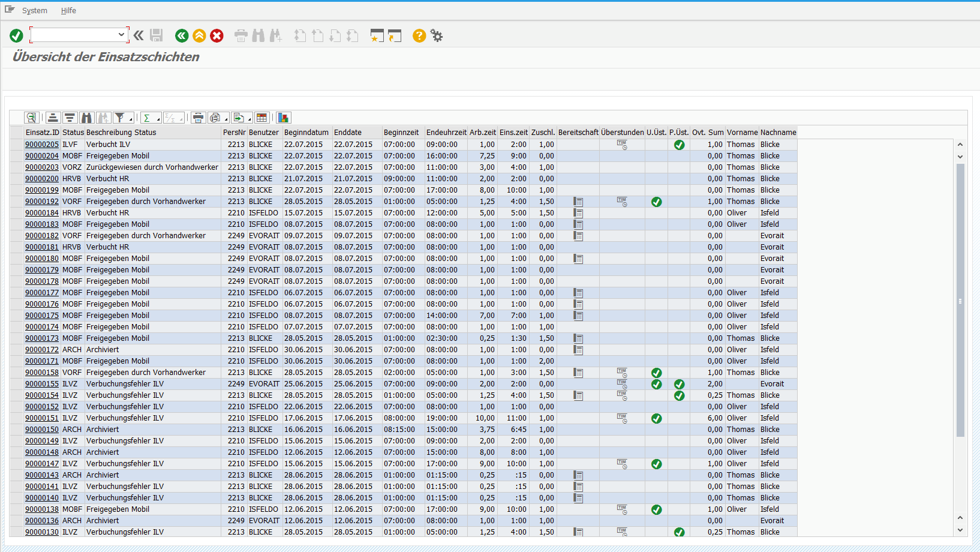Click the P.Üst. green check in row 90000205

[x=679, y=145]
